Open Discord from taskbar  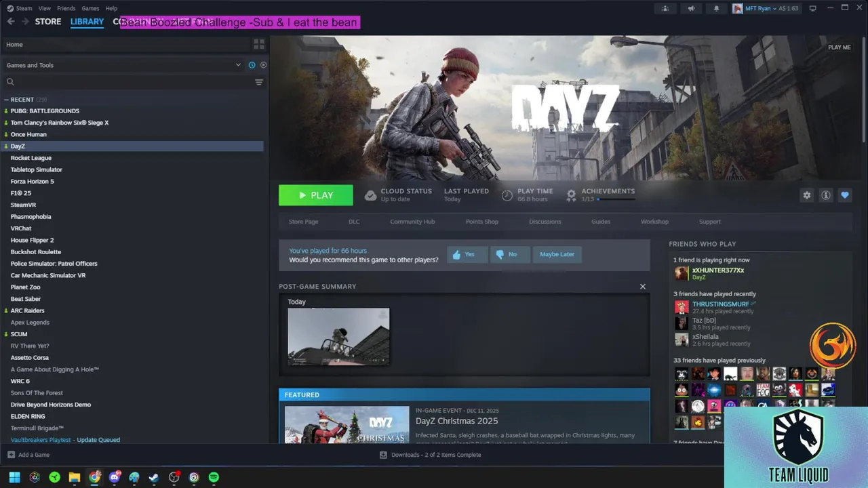point(115,477)
